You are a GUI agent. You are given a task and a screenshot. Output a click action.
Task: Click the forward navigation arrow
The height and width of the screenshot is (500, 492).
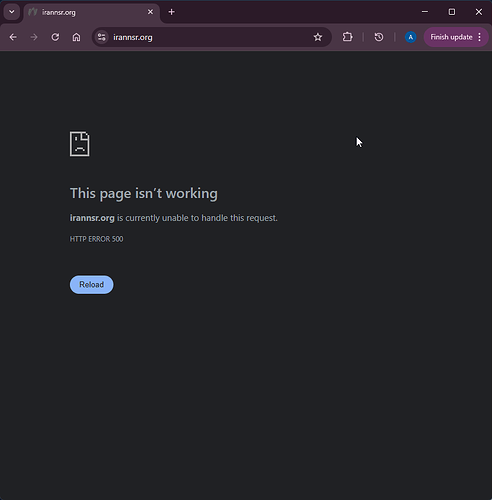point(34,37)
